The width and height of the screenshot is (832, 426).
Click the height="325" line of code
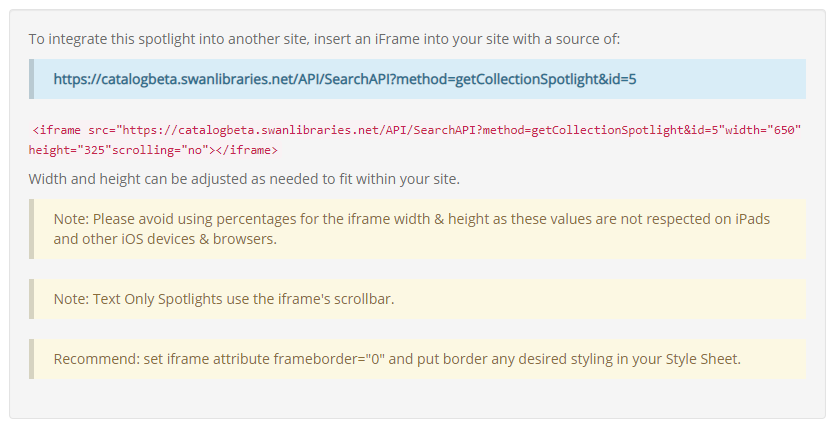click(153, 150)
